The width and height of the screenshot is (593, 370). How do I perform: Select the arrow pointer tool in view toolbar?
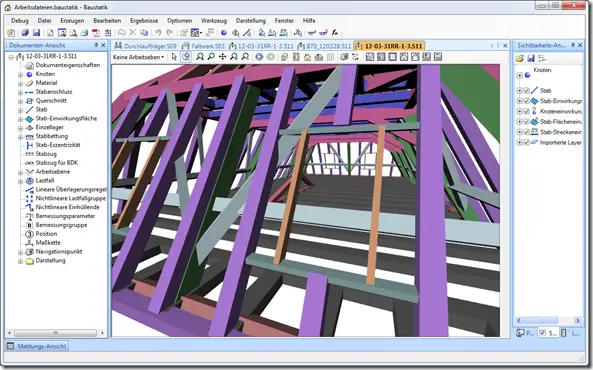[x=174, y=57]
